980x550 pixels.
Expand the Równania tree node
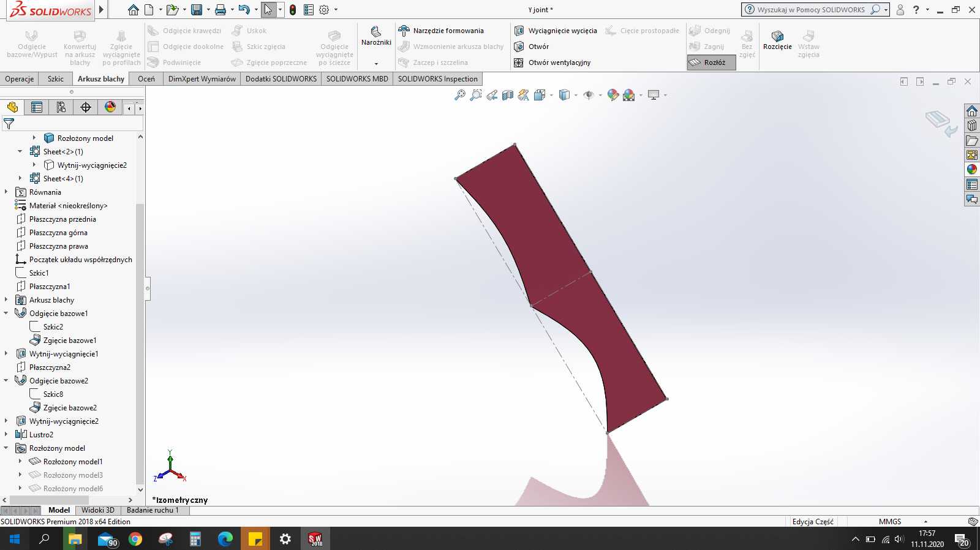click(6, 192)
